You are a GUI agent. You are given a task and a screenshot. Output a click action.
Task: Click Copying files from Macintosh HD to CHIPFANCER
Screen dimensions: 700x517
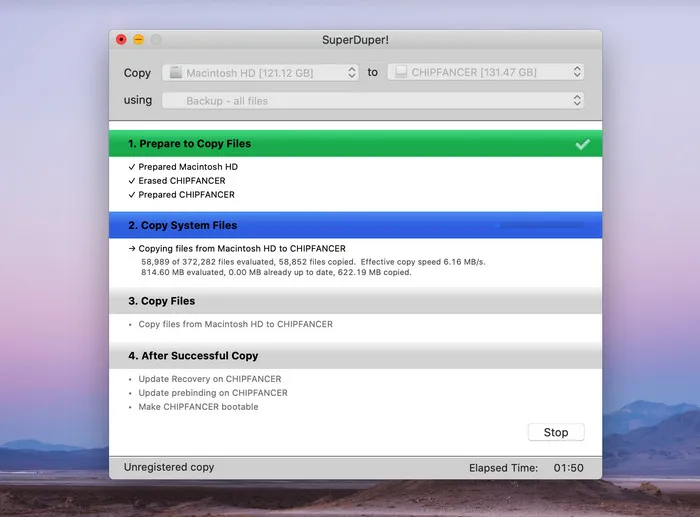click(242, 249)
